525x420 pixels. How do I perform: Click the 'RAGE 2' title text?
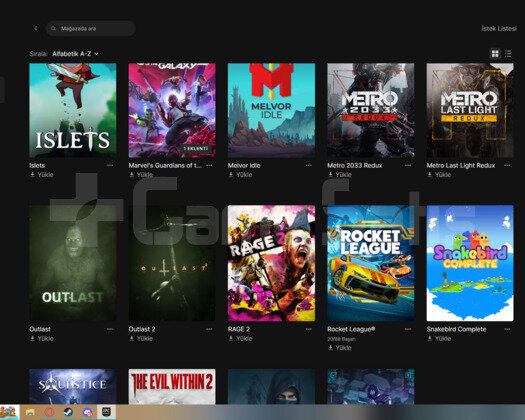pyautogui.click(x=239, y=329)
